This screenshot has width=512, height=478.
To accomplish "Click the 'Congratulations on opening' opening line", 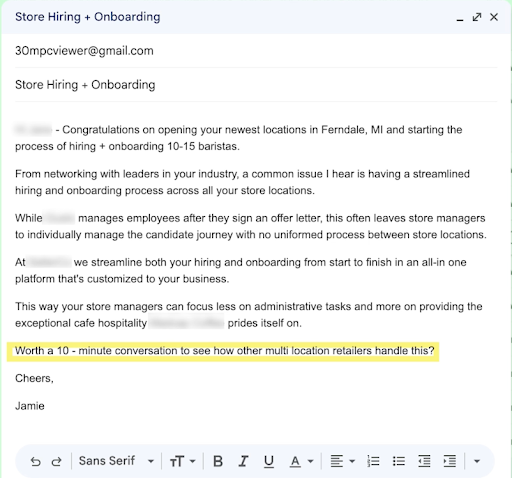I will [x=262, y=129].
